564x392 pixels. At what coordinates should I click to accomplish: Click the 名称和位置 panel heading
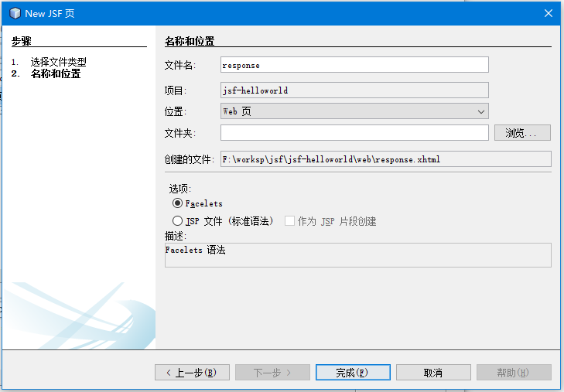[190, 41]
